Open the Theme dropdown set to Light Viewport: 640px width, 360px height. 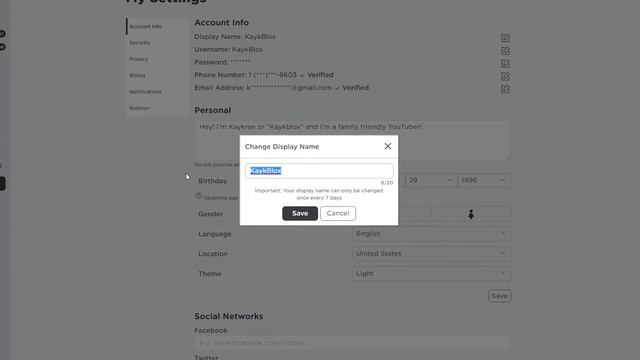coord(431,273)
